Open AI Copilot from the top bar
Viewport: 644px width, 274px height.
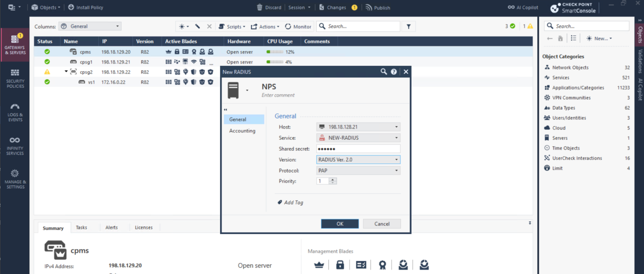(523, 8)
